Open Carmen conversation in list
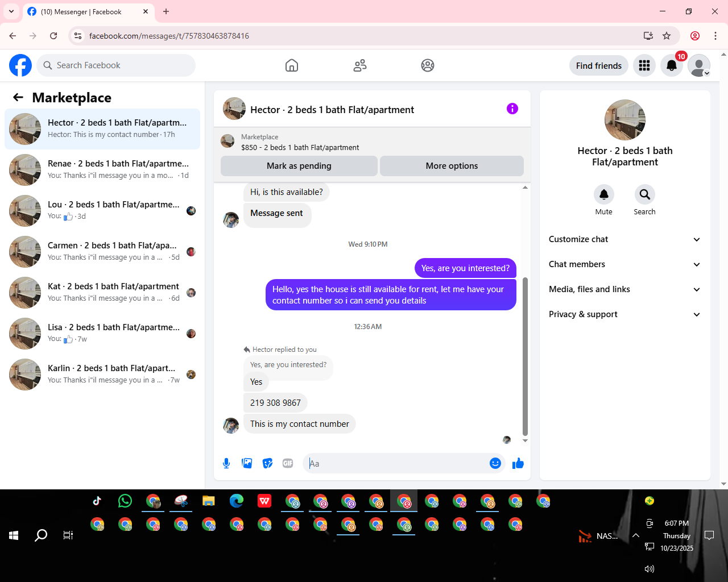Screen dimensions: 728x582 (102, 252)
